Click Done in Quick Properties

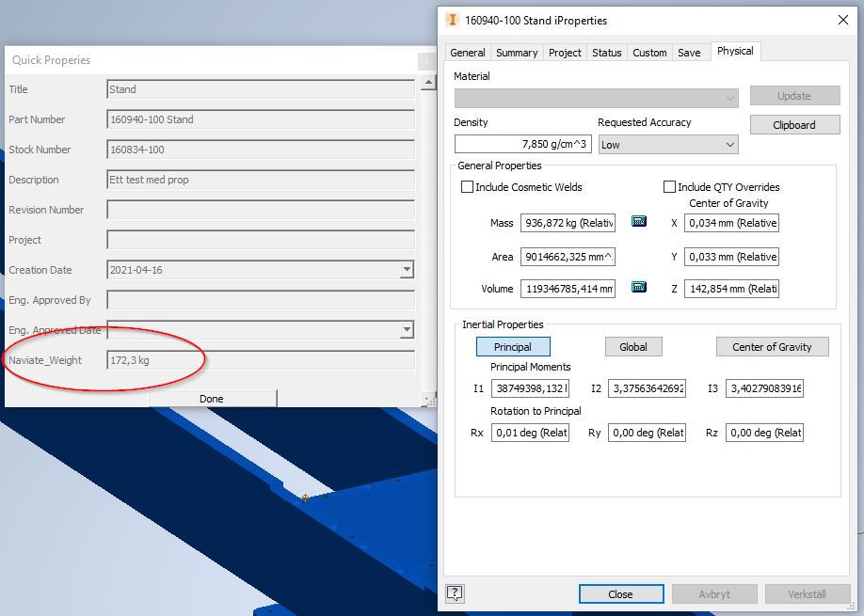pyautogui.click(x=213, y=398)
